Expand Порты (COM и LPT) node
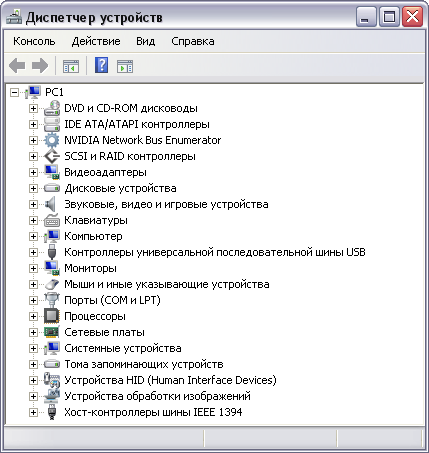Screen dimensions: 429x453 33,300
